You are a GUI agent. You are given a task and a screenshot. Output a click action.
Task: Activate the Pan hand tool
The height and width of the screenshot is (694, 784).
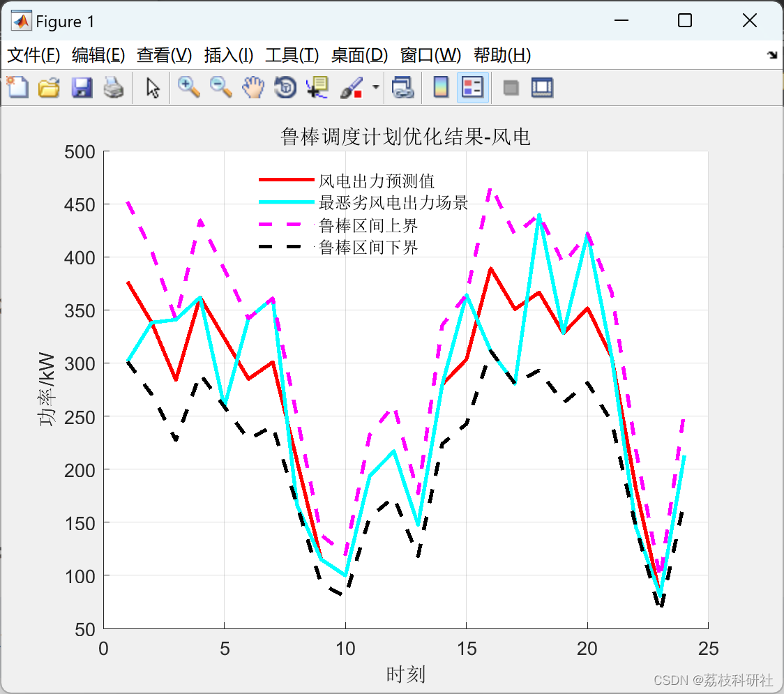click(x=252, y=87)
